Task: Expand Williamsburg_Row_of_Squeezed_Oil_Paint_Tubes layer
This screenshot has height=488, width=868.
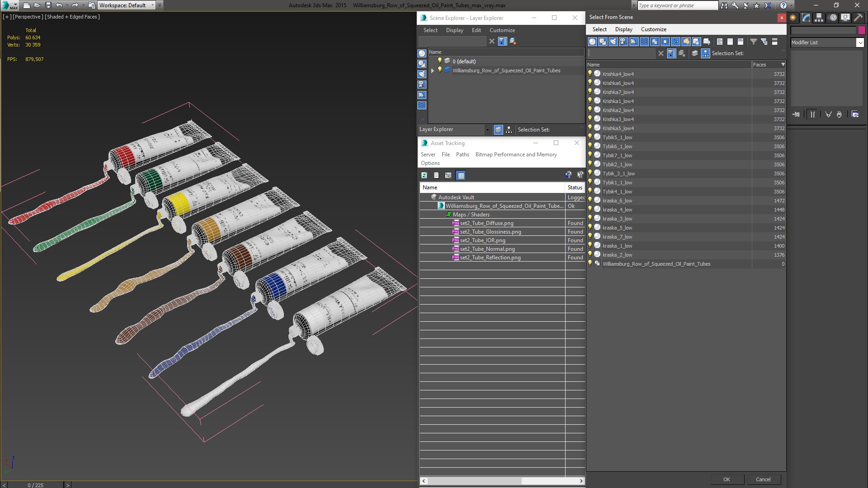Action: (433, 70)
